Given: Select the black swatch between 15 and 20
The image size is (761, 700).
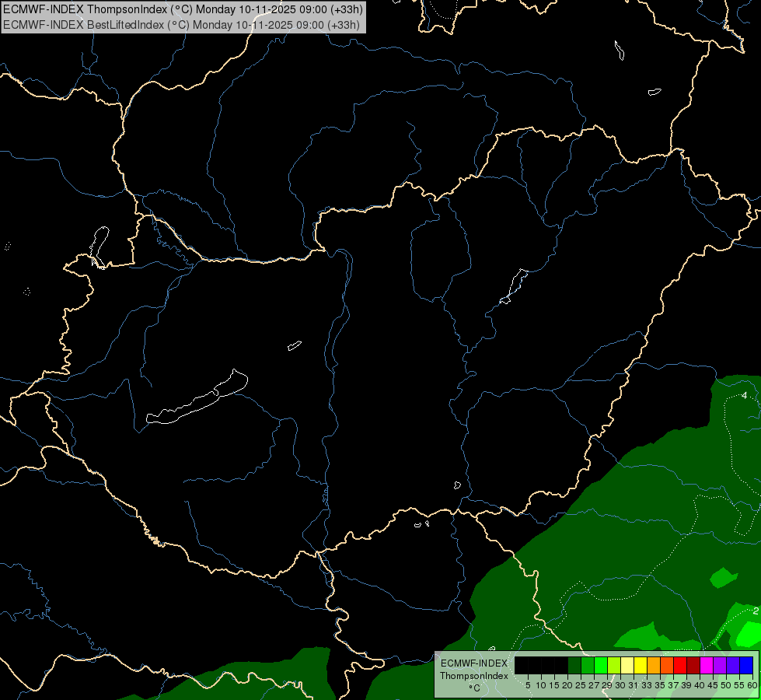Looking at the screenshot, I should pyautogui.click(x=561, y=665).
